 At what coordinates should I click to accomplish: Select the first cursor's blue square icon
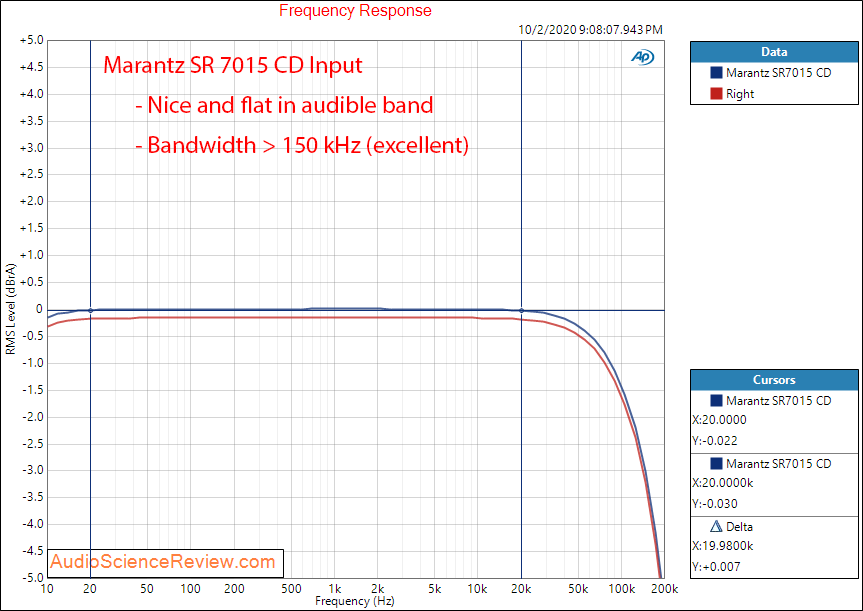tap(716, 401)
